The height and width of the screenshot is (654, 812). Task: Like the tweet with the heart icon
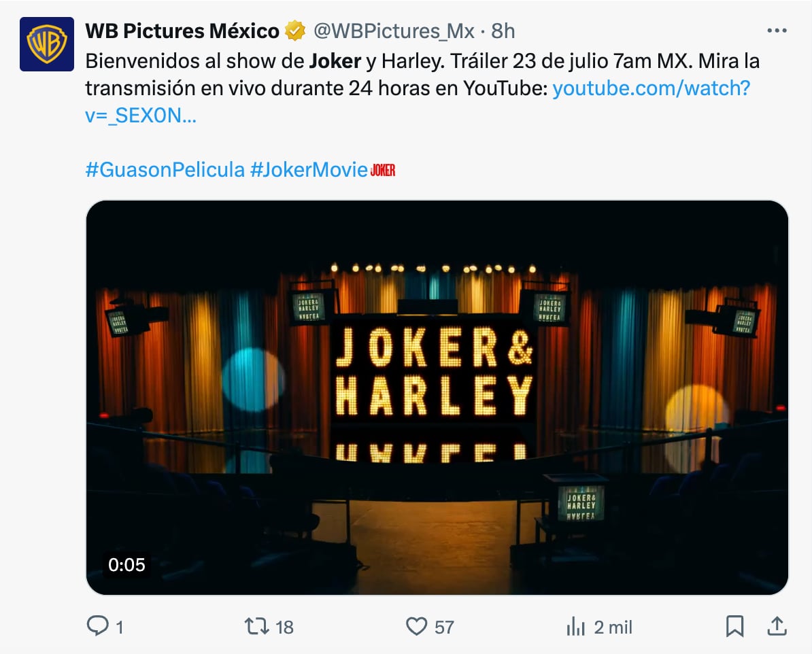(416, 626)
